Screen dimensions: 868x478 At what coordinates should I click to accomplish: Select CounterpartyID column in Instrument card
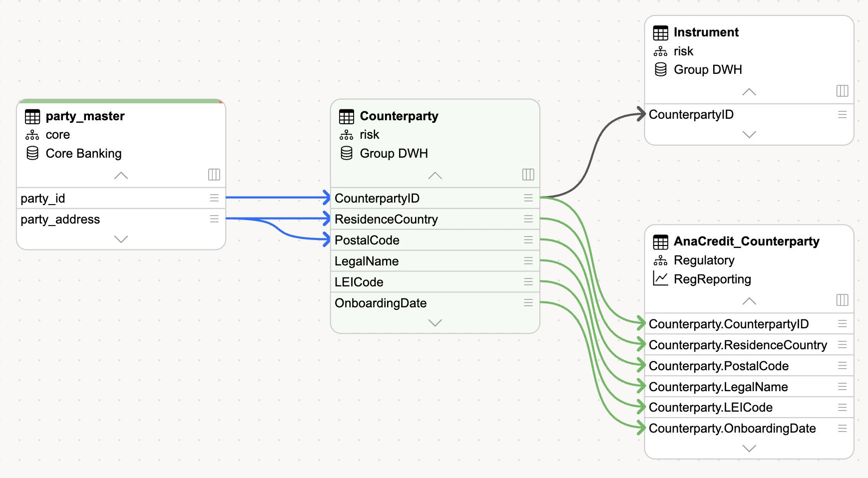[x=749, y=115]
